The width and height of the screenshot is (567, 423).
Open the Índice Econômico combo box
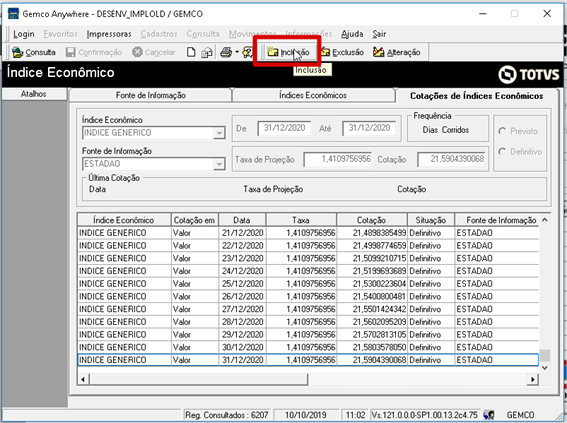pos(219,133)
